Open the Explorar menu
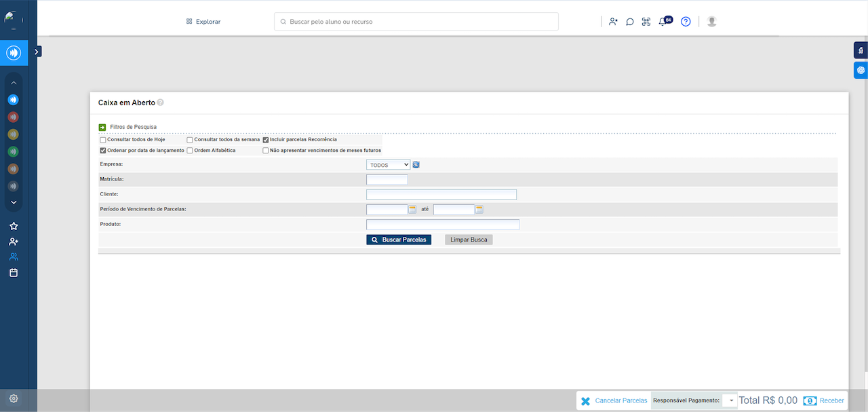Screen dimensions: 868x412 tap(203, 22)
